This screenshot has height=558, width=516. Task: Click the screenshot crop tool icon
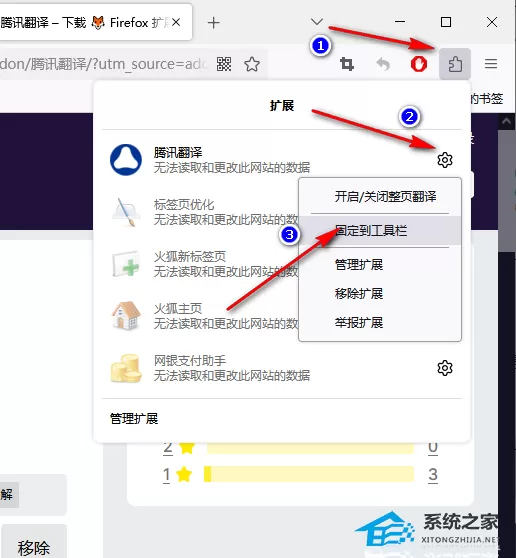coord(347,64)
